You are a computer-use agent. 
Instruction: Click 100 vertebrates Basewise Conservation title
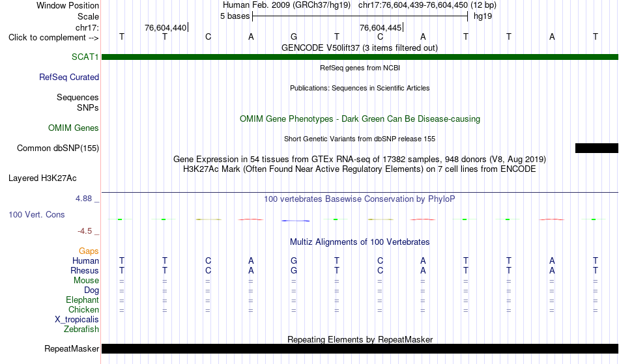360,199
